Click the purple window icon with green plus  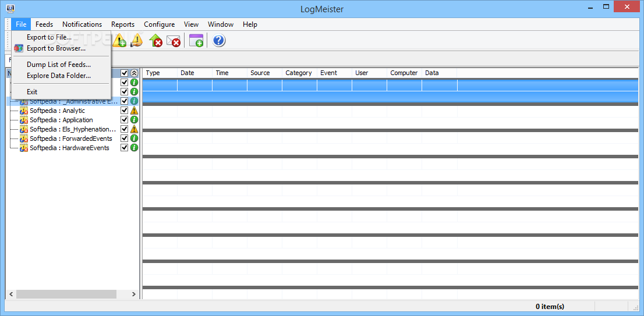pos(196,40)
